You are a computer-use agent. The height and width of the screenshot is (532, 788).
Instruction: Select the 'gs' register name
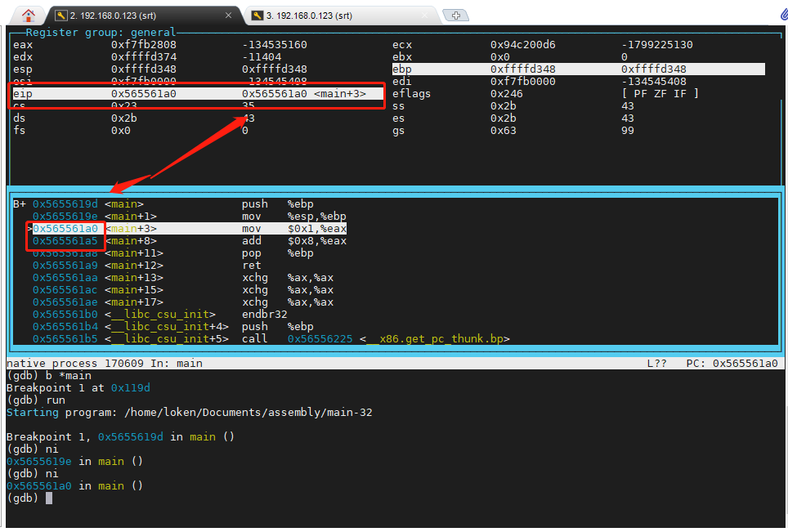399,131
